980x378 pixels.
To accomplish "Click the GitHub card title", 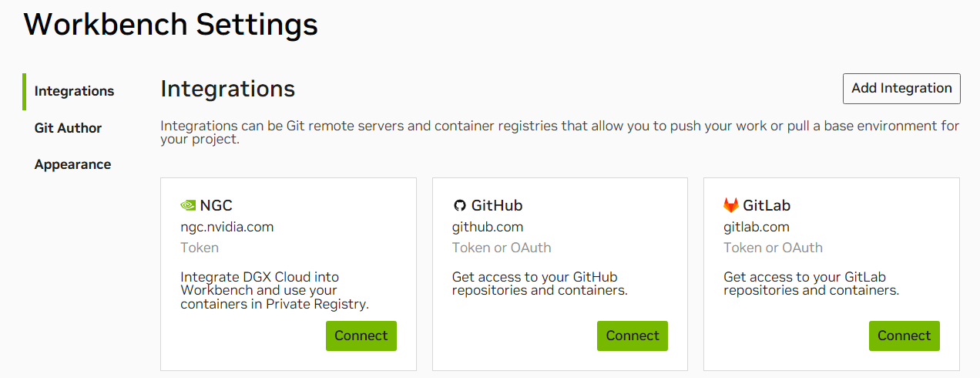I will point(497,206).
